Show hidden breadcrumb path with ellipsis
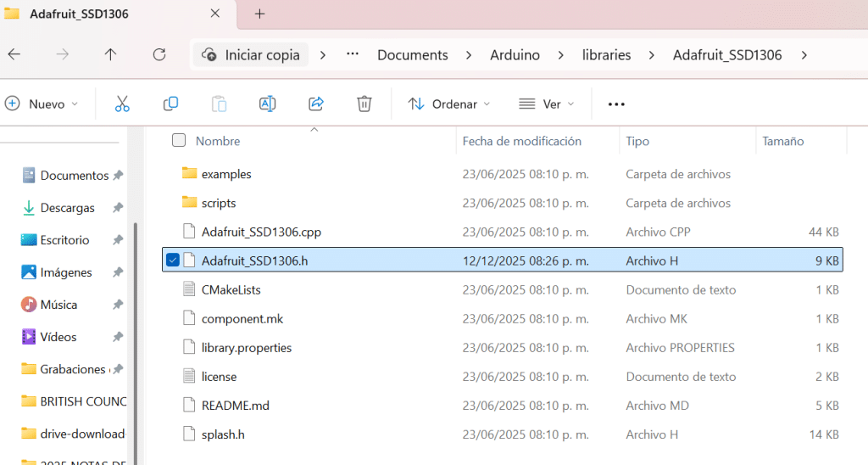 tap(353, 54)
